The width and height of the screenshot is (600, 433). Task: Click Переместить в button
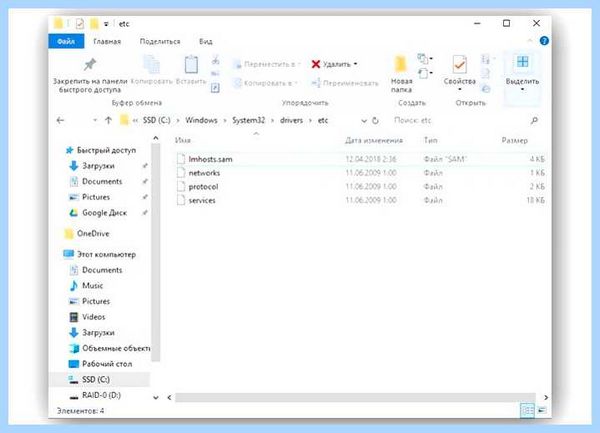pyautogui.click(x=266, y=64)
